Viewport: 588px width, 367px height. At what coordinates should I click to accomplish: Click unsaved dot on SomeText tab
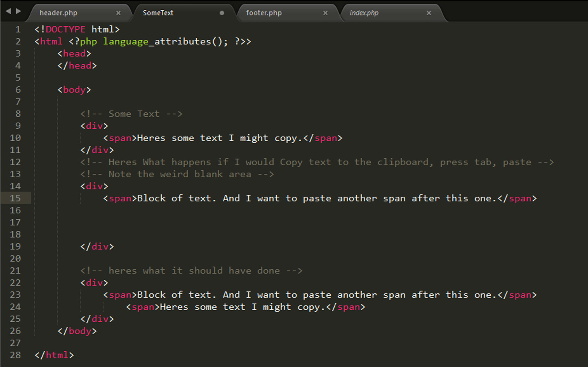click(x=222, y=13)
